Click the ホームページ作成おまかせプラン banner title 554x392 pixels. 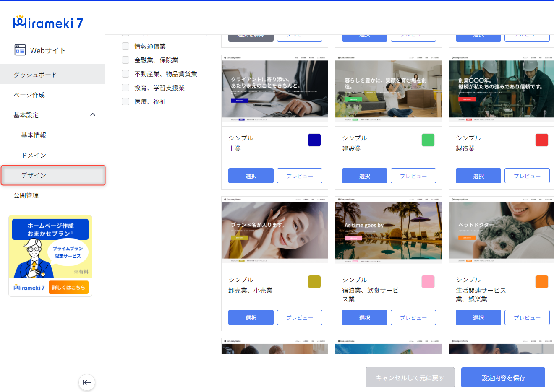[50, 229]
